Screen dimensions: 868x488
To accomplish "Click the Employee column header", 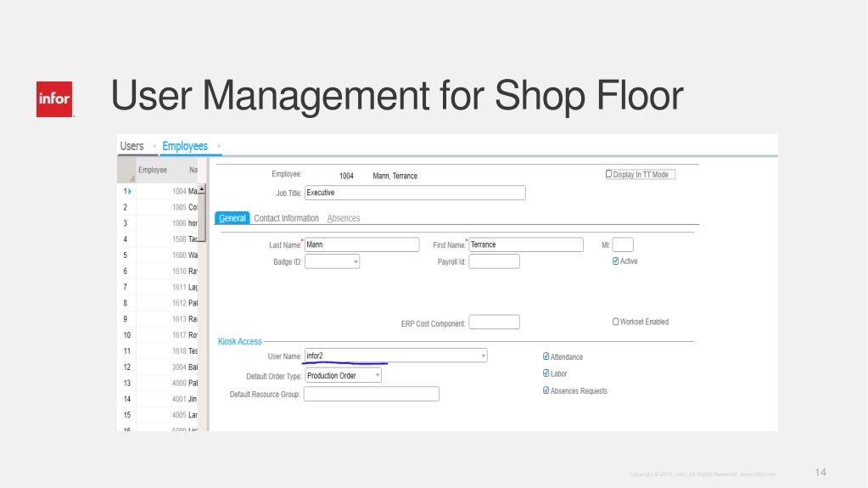I will (x=152, y=170).
